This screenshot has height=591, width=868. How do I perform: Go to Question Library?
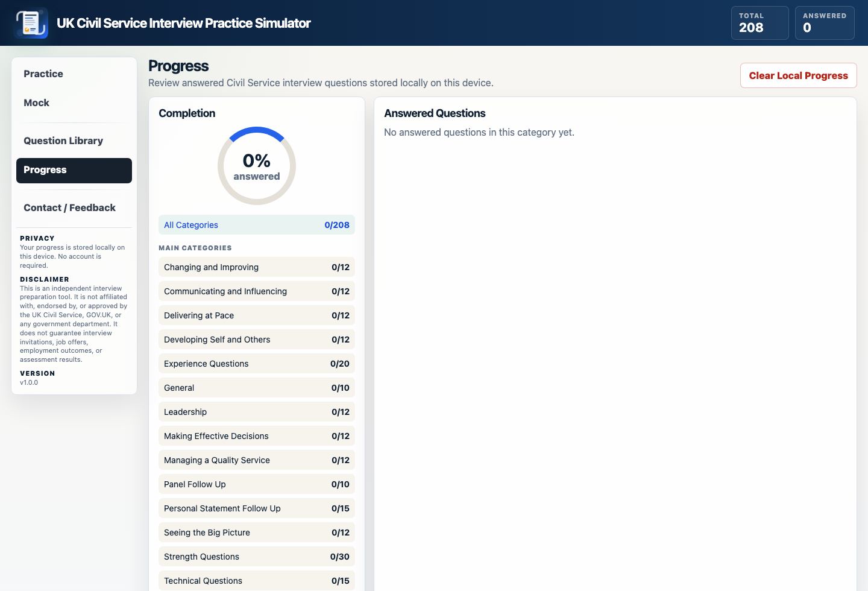coord(74,141)
